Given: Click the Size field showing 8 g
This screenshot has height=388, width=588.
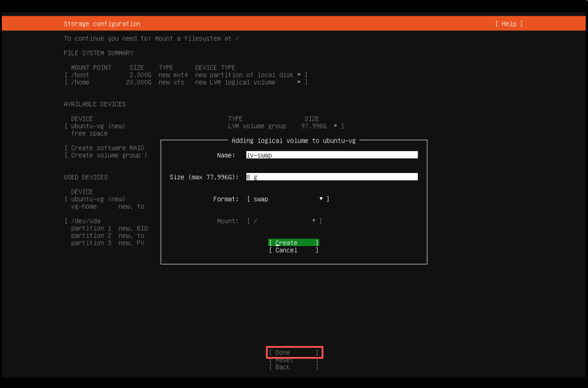Looking at the screenshot, I should coord(332,176).
